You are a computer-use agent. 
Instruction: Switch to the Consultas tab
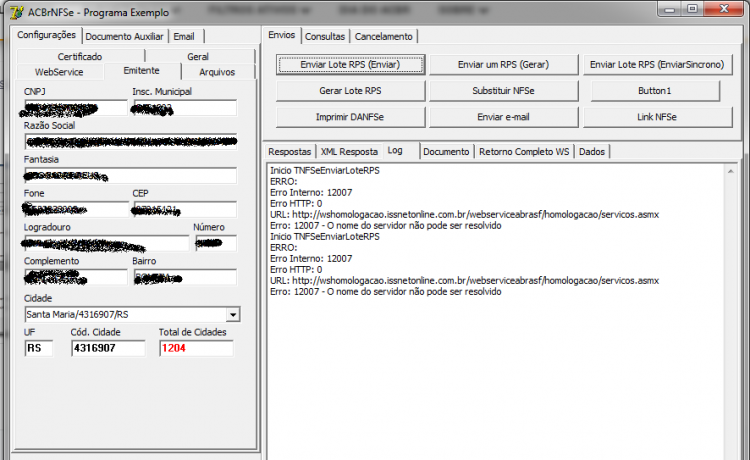pyautogui.click(x=325, y=36)
